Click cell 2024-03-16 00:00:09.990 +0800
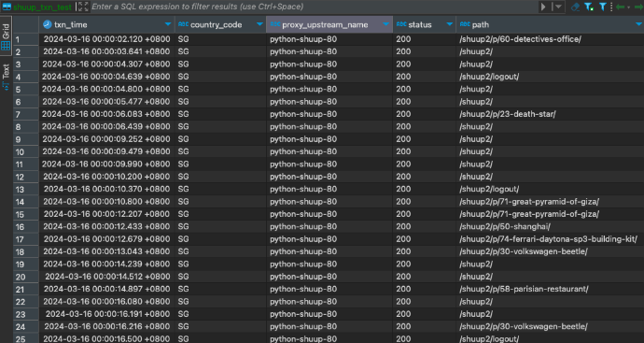Image resolution: width=644 pixels, height=343 pixels. tap(106, 164)
